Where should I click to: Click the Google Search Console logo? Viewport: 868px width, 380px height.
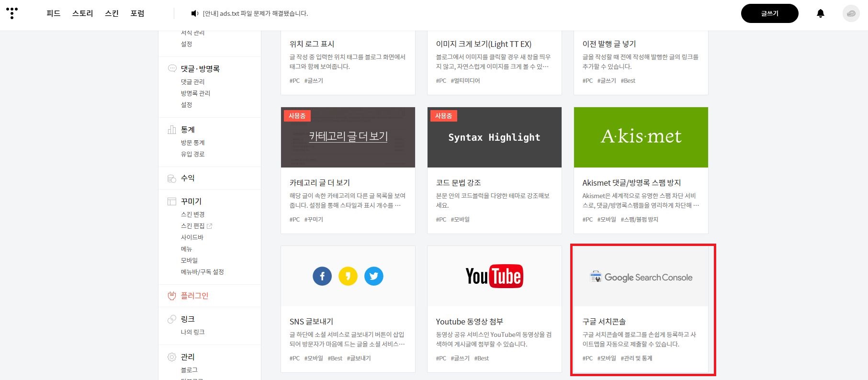[x=641, y=277]
